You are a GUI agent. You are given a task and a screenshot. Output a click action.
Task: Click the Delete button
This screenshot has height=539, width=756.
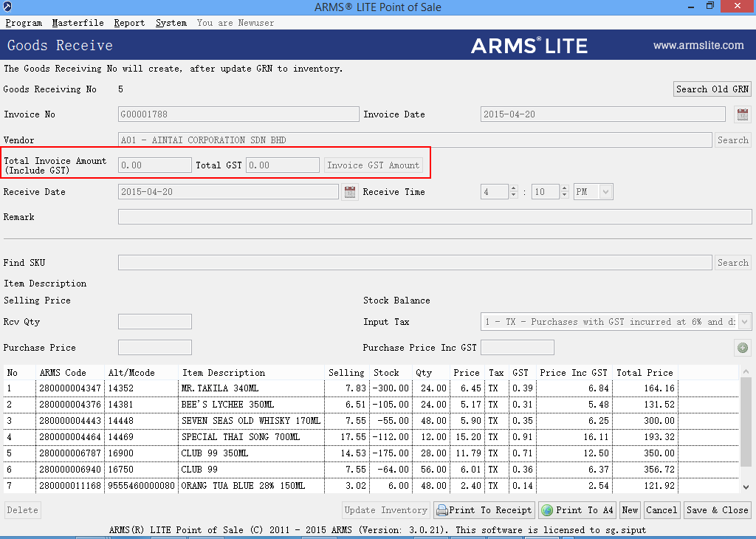(x=23, y=510)
